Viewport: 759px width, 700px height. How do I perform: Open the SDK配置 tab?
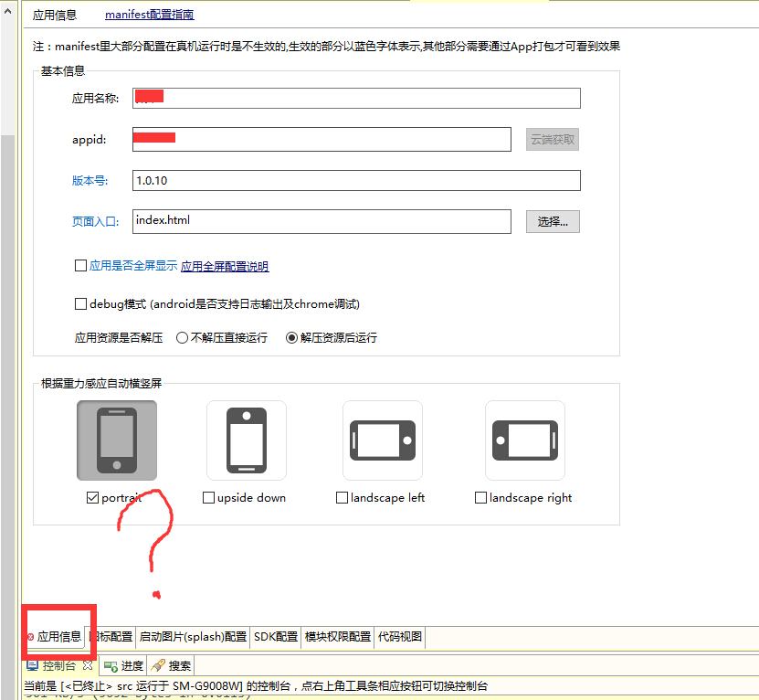[276, 637]
